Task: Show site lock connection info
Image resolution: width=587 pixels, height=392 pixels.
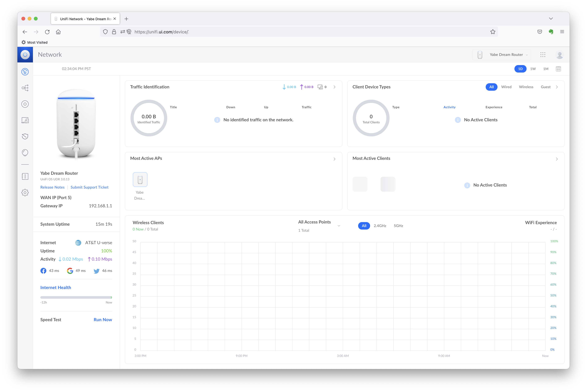Action: (114, 32)
